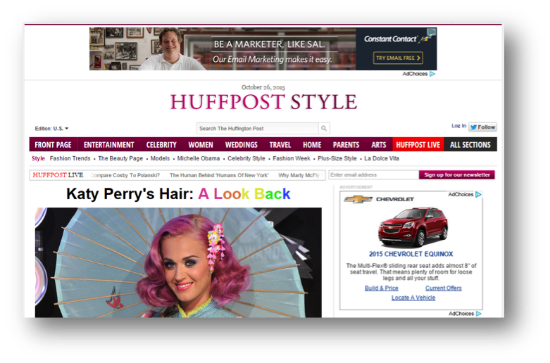This screenshot has height=363, width=550.
Task: Click The Human Behind 'Humans Of New York' headline
Action: (x=219, y=175)
